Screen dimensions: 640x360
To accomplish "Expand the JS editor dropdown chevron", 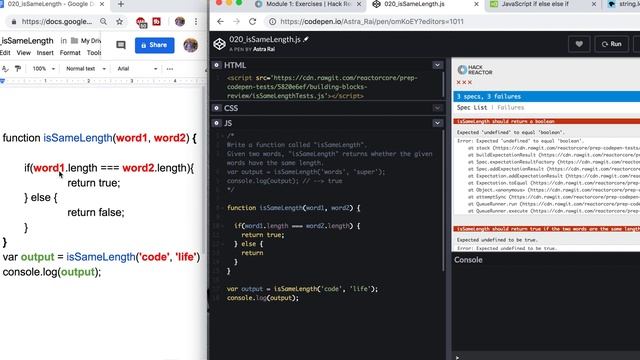I will 437,123.
